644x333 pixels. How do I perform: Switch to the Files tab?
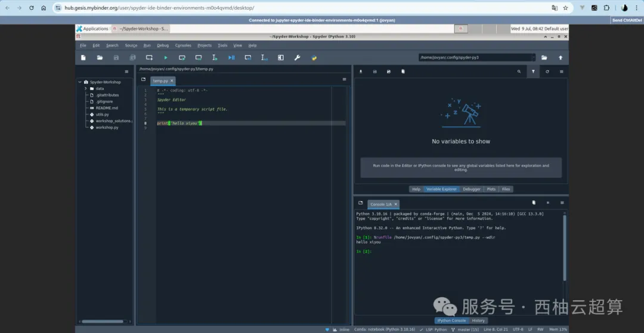click(x=506, y=189)
